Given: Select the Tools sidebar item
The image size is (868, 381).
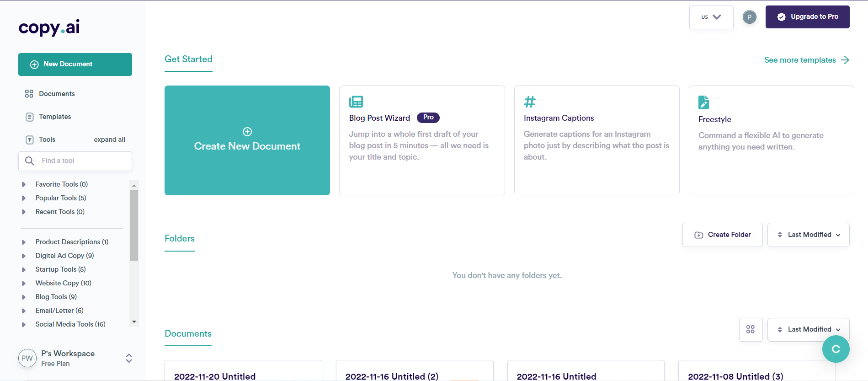Looking at the screenshot, I should [47, 140].
